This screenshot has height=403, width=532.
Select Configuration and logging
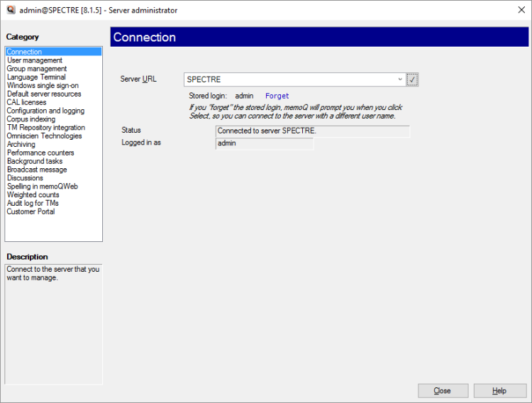pyautogui.click(x=45, y=111)
